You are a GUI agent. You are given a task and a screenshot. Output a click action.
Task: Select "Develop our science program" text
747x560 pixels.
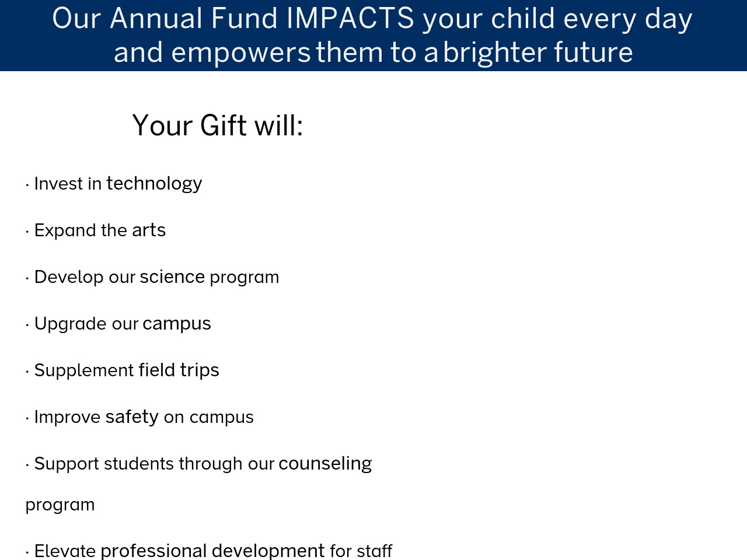[152, 277]
